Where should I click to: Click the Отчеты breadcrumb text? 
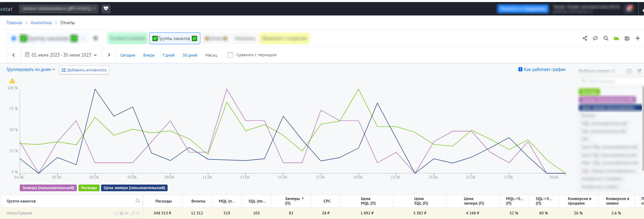coord(68,23)
